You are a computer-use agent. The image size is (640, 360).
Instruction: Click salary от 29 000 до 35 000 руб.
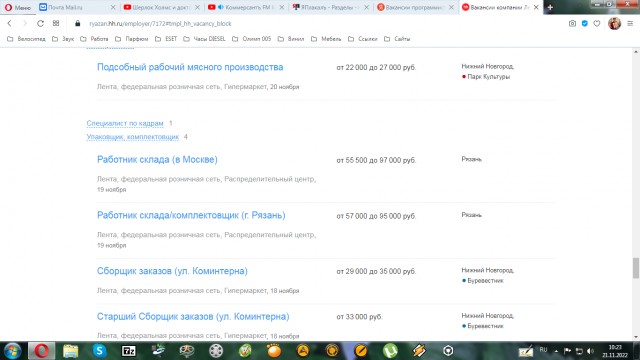click(376, 271)
